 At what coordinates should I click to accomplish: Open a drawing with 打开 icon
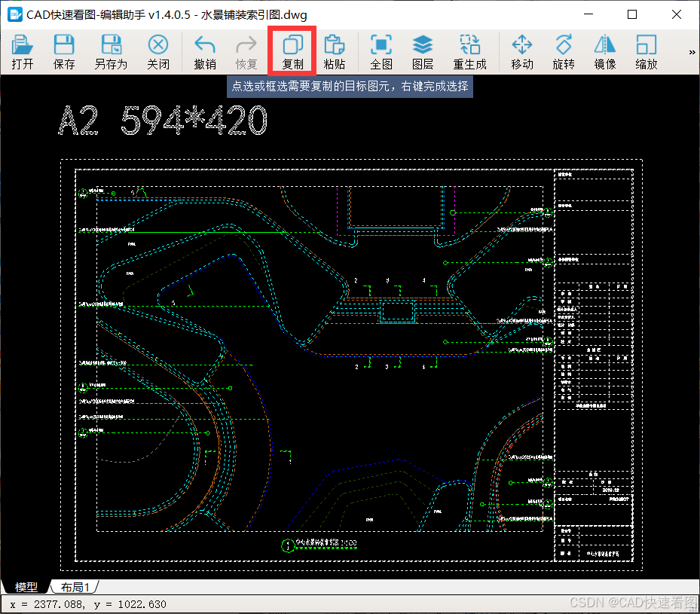click(x=23, y=52)
